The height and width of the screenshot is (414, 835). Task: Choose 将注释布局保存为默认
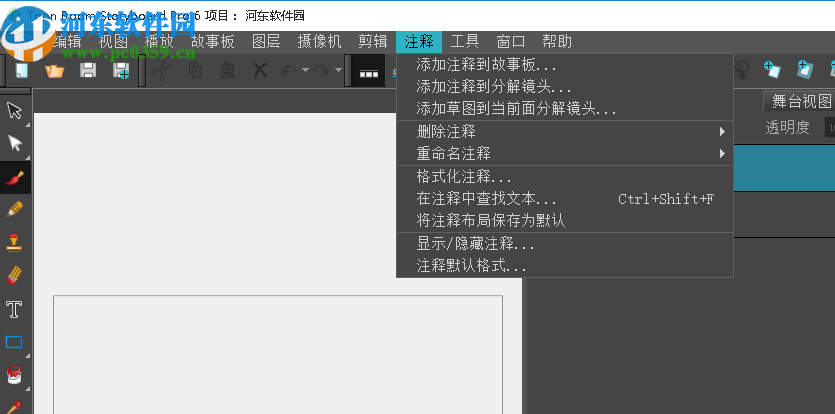[565, 221]
